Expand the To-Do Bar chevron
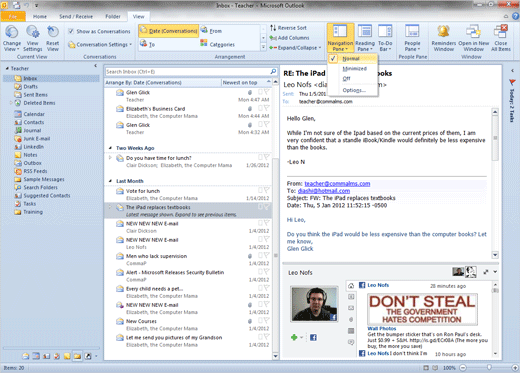Screen dimensions: 520x373 [512, 71]
